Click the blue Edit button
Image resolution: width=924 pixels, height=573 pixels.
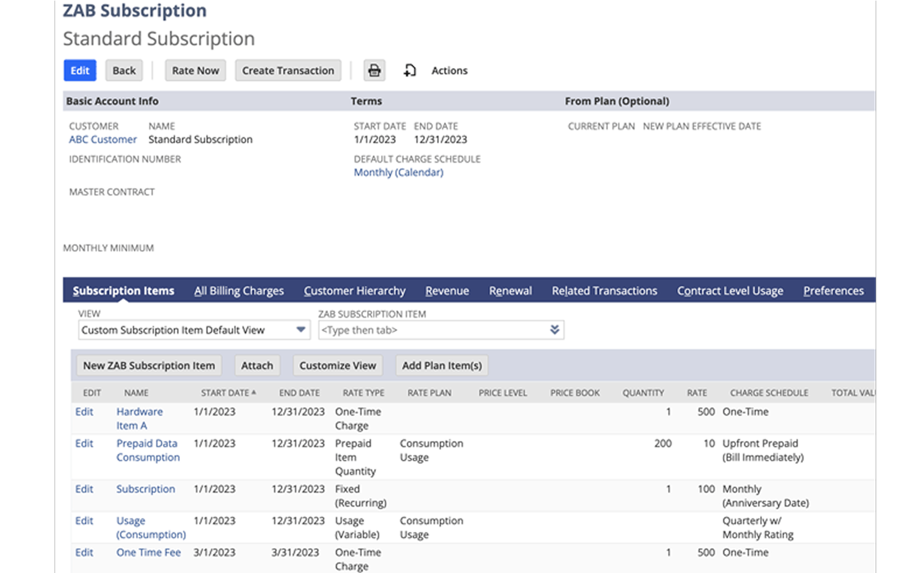[x=79, y=70]
